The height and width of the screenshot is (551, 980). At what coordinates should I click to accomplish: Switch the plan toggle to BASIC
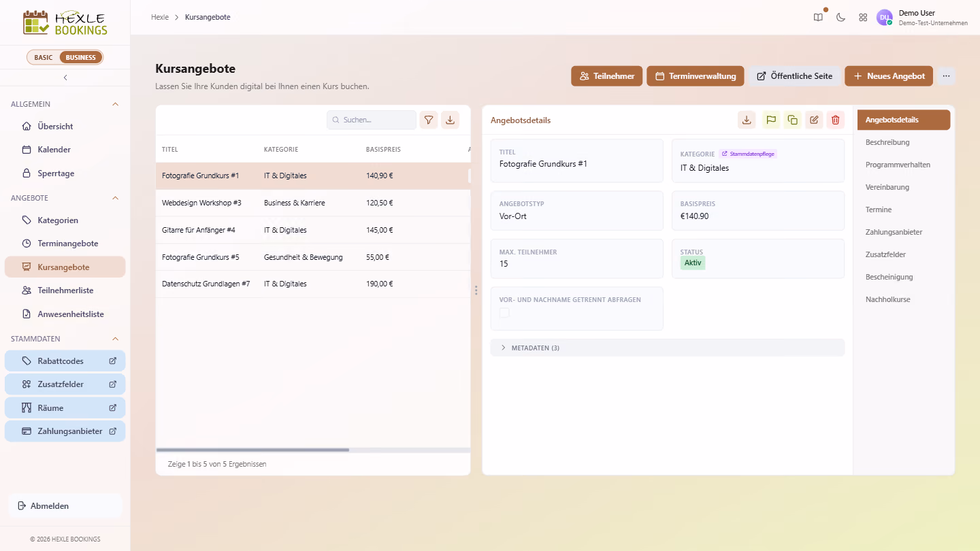[44, 57]
